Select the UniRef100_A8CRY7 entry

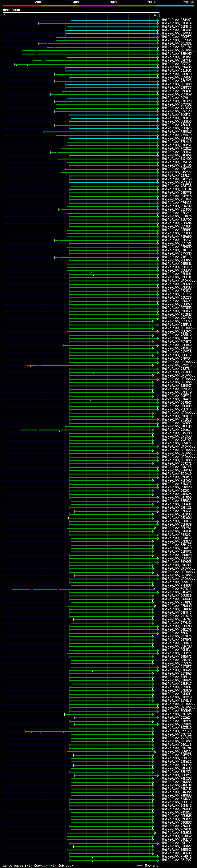pyautogui.click(x=177, y=775)
